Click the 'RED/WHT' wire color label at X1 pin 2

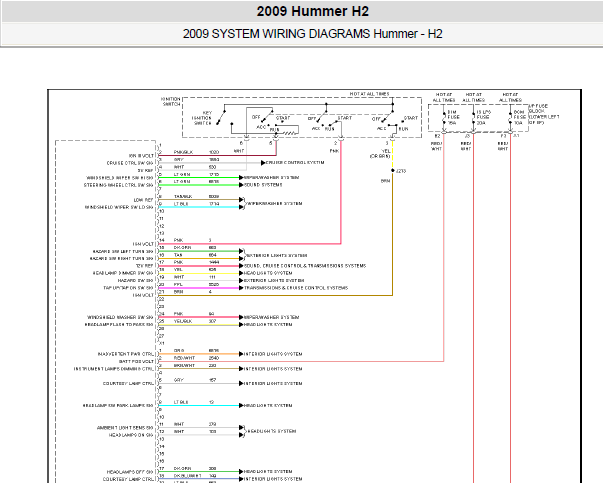(x=184, y=358)
